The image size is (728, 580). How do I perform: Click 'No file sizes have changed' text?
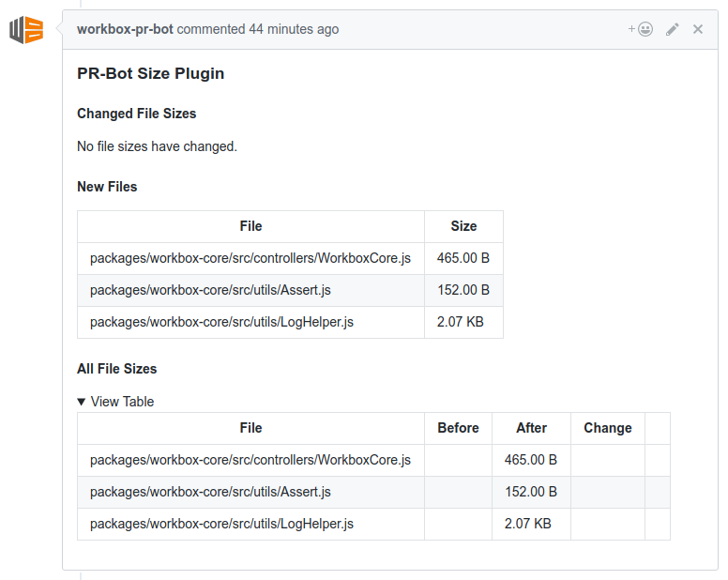tap(157, 146)
